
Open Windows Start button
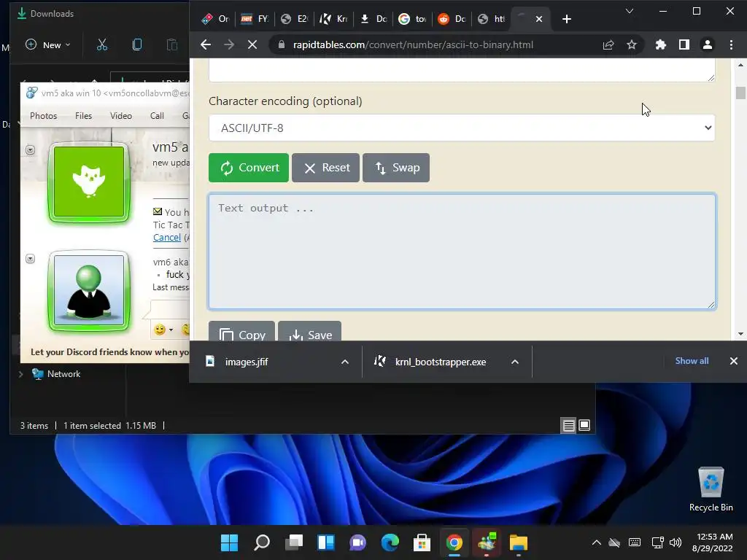[x=229, y=542]
